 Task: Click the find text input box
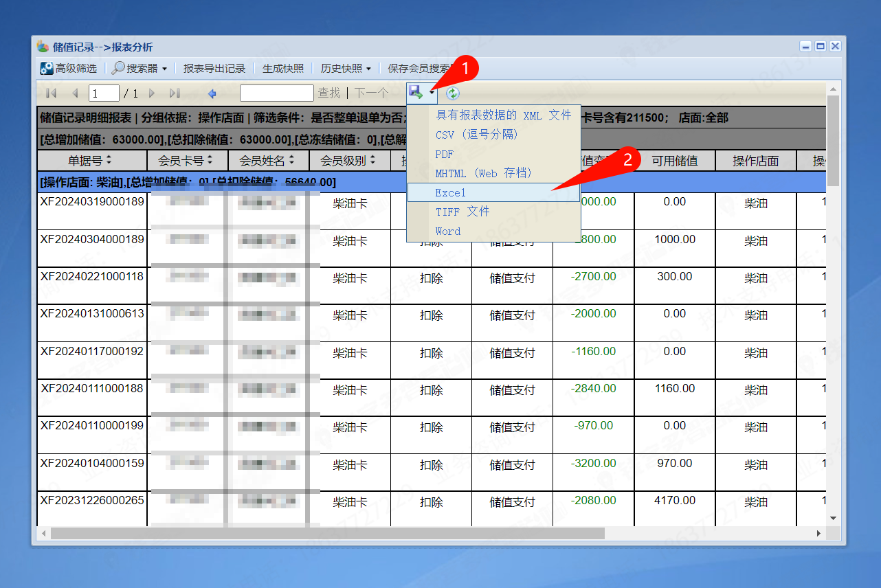coord(277,93)
